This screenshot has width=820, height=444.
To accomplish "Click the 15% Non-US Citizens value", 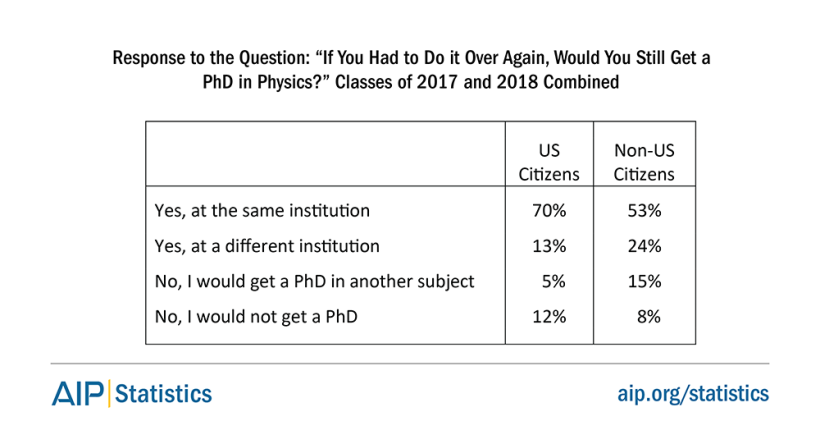I will [644, 281].
